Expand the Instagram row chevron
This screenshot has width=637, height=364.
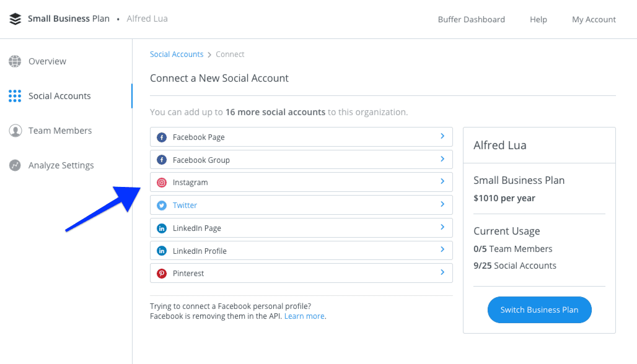tap(442, 181)
